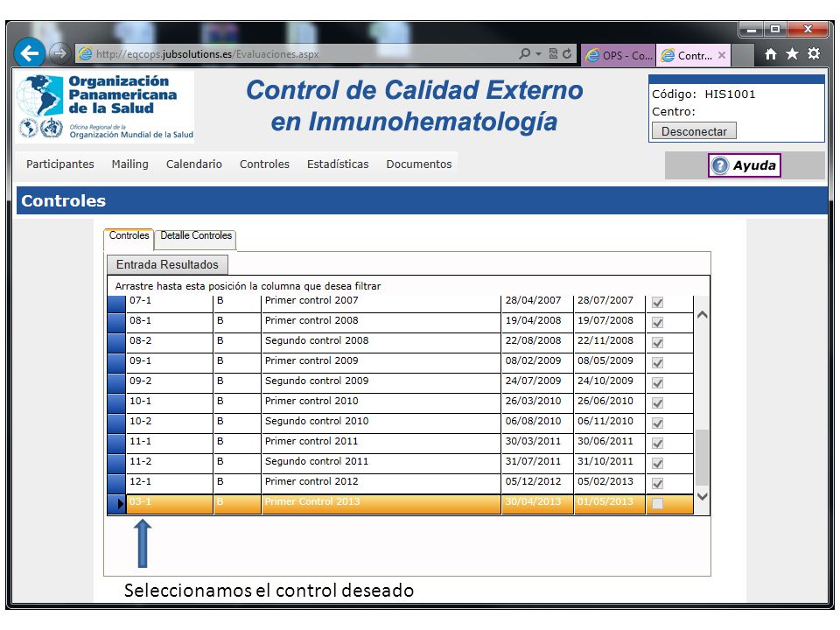Select the Controles tab above the grid
840x630 pixels.
pyautogui.click(x=129, y=238)
